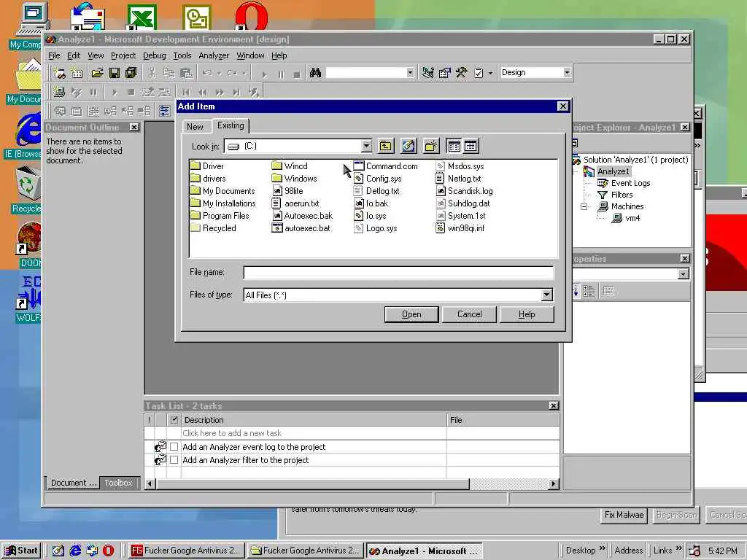This screenshot has height=560, width=747.
Task: Click the Task List scroll left arrow
Action: 150,484
